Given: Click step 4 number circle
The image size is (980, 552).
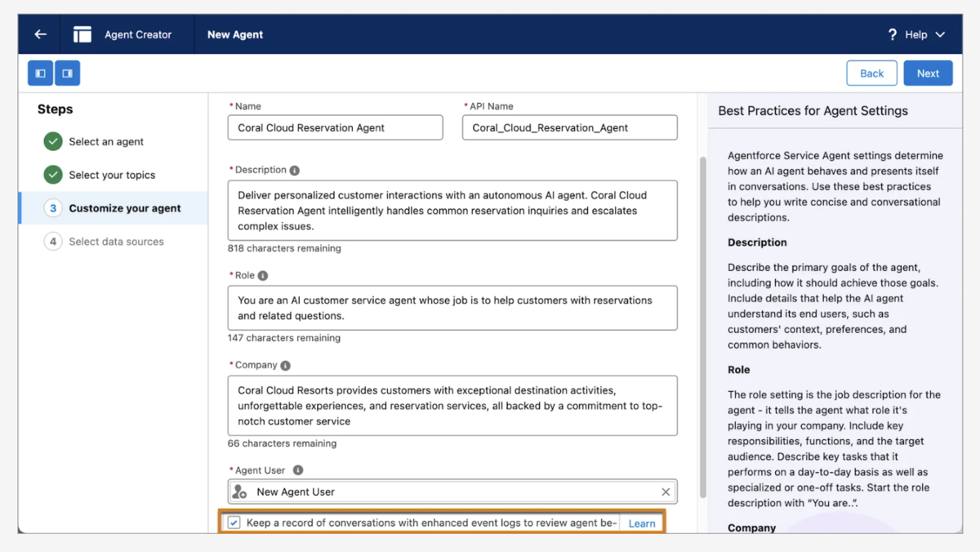Looking at the screenshot, I should click(53, 242).
